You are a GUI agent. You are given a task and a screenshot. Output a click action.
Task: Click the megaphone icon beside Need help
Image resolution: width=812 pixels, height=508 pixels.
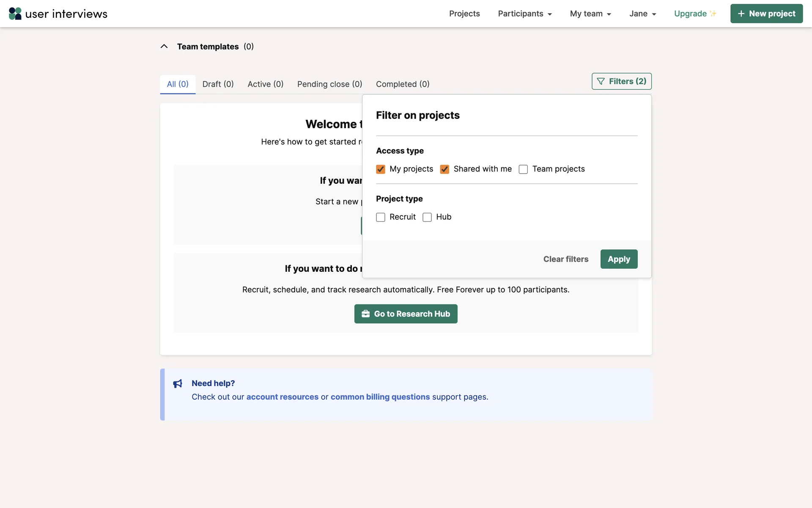pos(178,384)
